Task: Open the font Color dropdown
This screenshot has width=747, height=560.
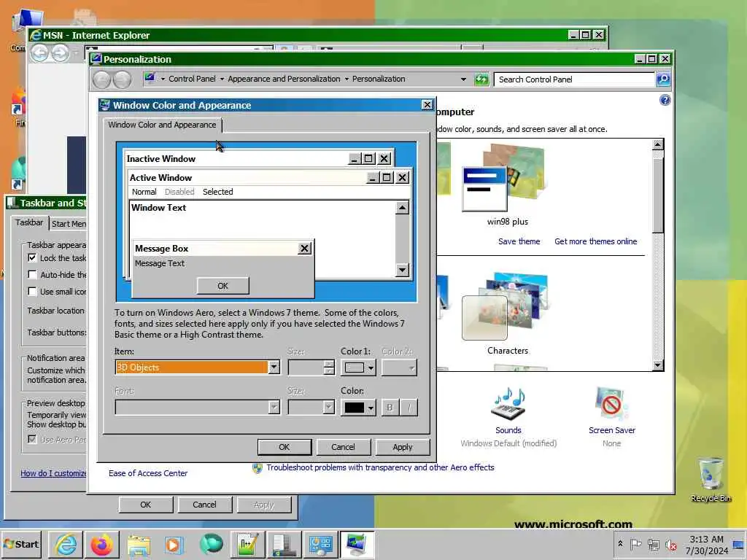Action: tap(358, 408)
